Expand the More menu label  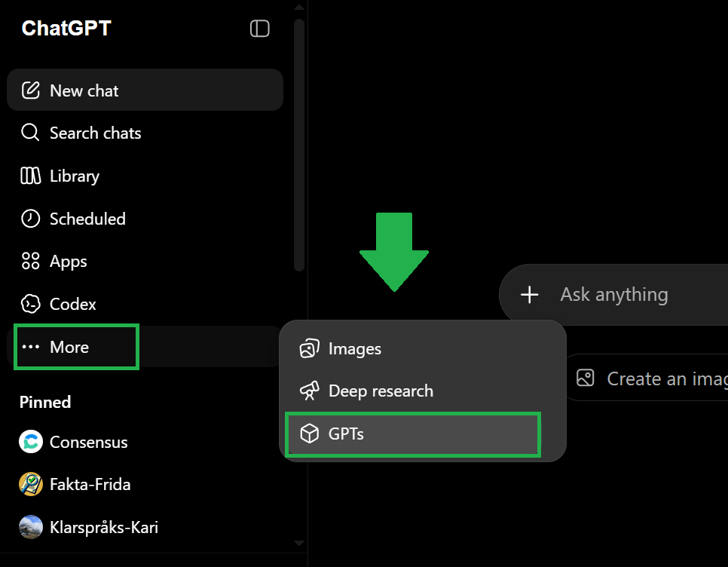(x=69, y=348)
